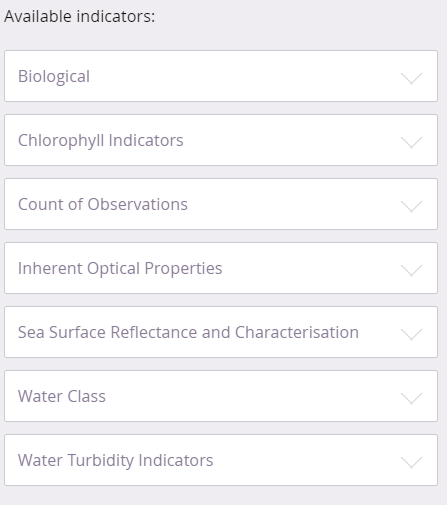The width and height of the screenshot is (447, 505).
Task: Select the Water Class label text
Action: pyautogui.click(x=62, y=396)
